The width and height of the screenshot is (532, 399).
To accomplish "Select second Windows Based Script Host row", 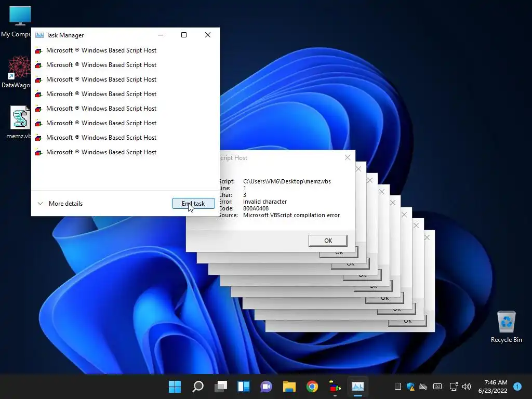I will click(x=125, y=65).
